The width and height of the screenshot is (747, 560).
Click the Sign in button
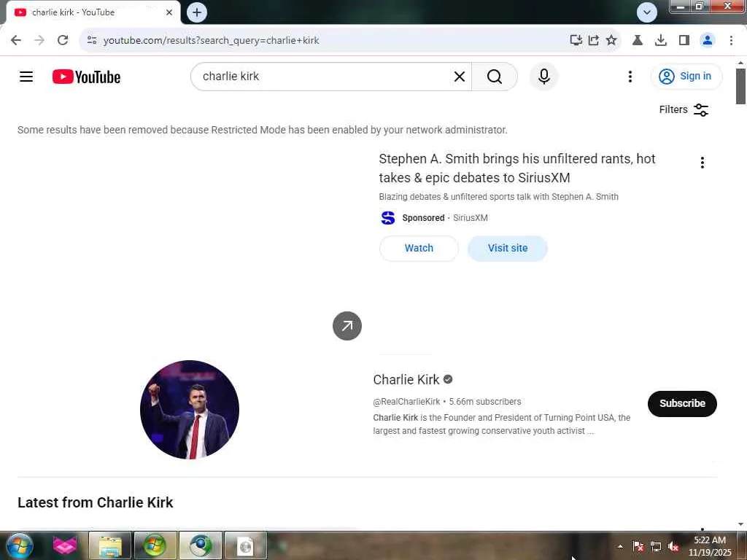click(686, 76)
